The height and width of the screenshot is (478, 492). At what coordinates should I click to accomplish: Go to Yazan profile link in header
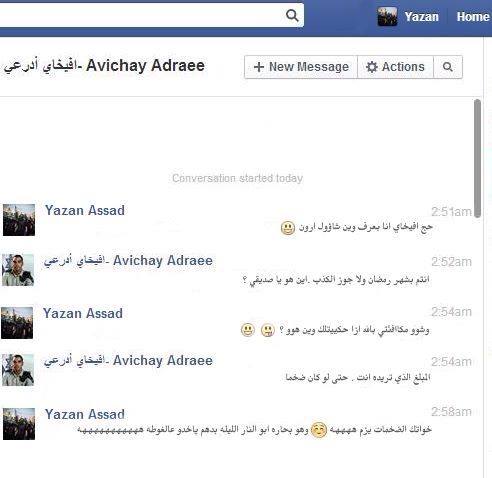pyautogui.click(x=421, y=17)
